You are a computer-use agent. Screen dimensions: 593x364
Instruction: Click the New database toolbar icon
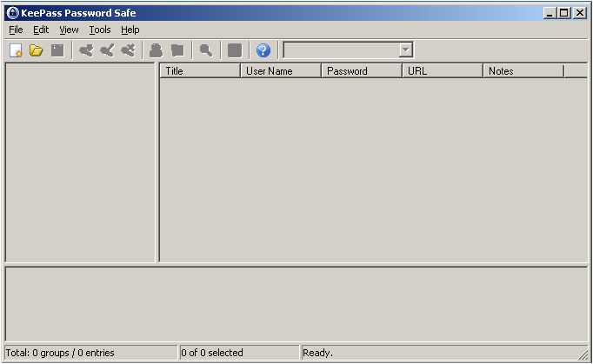click(x=16, y=50)
